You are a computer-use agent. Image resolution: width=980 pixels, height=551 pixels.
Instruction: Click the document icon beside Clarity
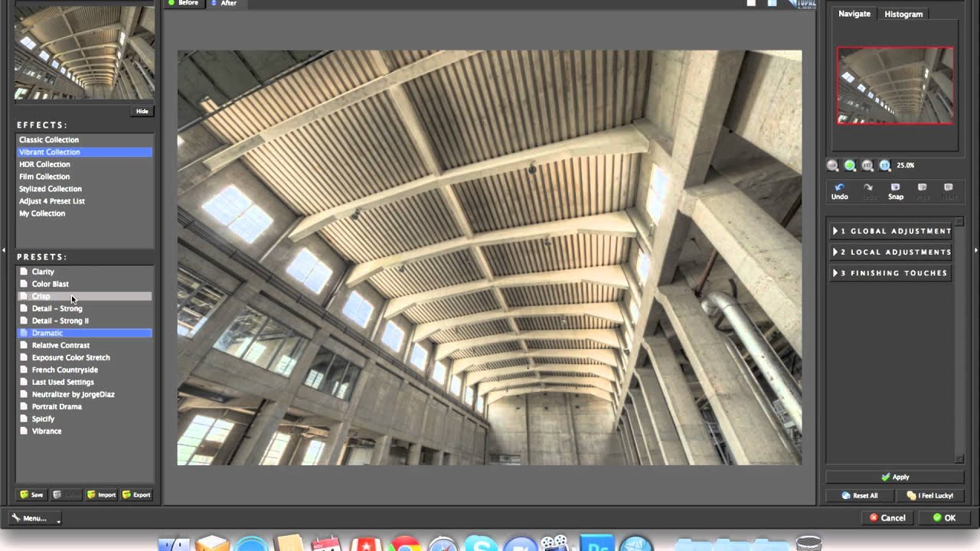24,272
